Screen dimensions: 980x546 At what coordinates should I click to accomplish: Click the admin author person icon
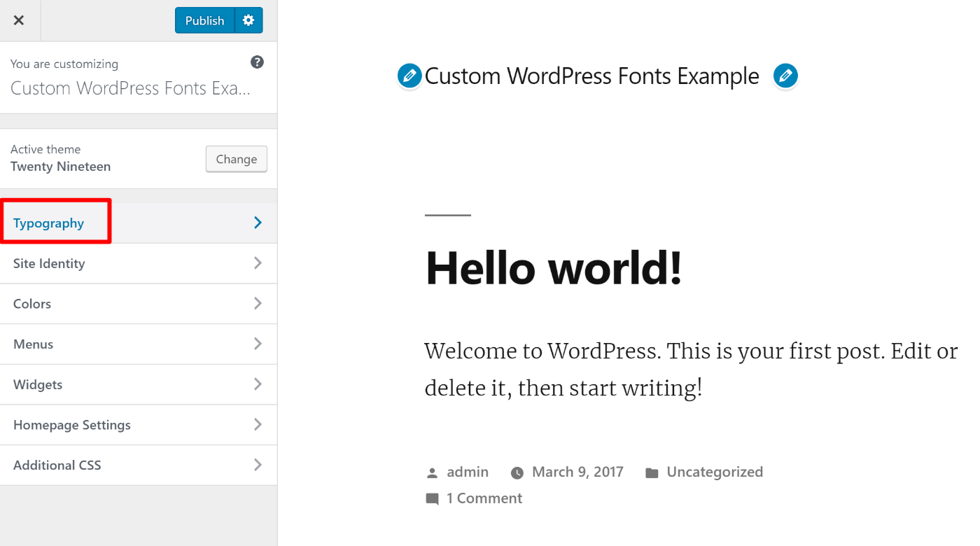432,472
